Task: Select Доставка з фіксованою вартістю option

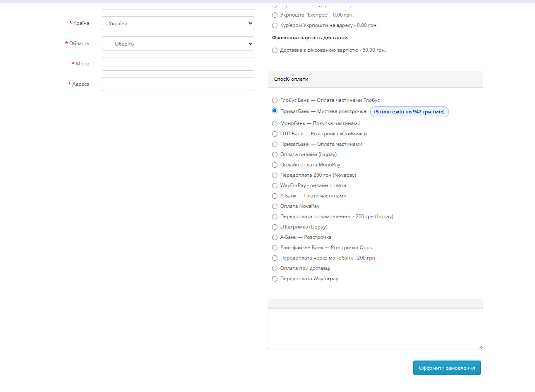Action: (x=275, y=50)
